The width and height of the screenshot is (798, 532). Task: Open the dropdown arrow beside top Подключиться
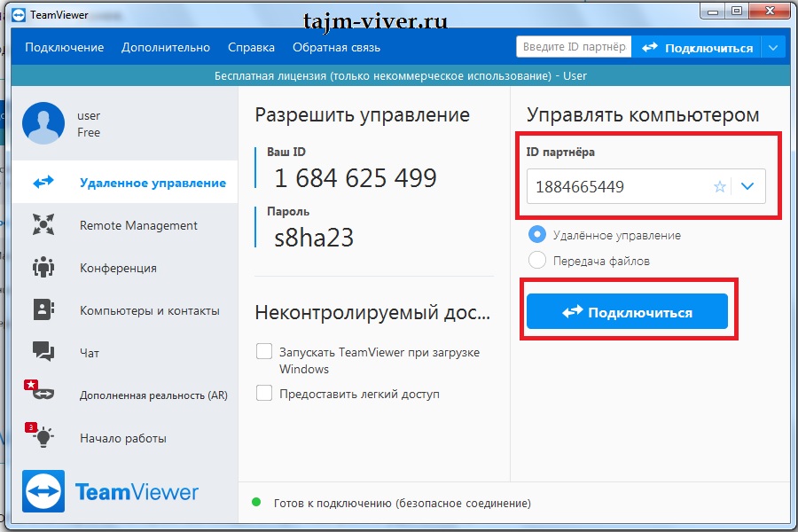coord(774,47)
